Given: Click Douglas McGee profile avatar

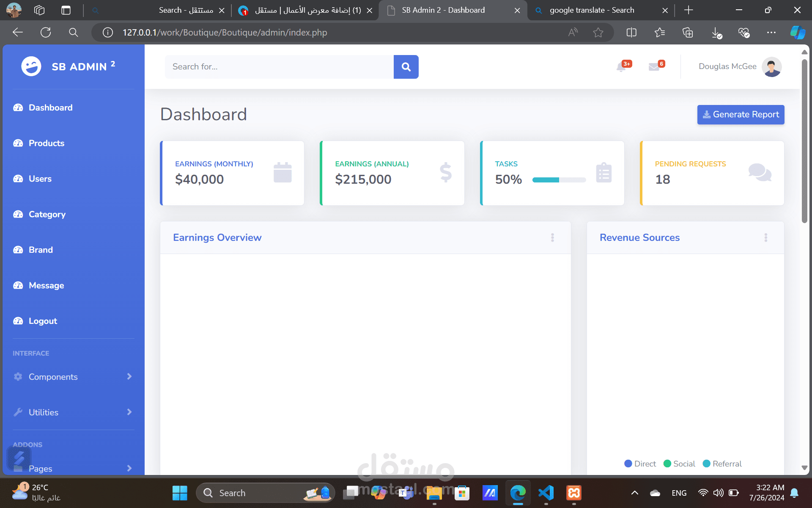Looking at the screenshot, I should point(771,66).
